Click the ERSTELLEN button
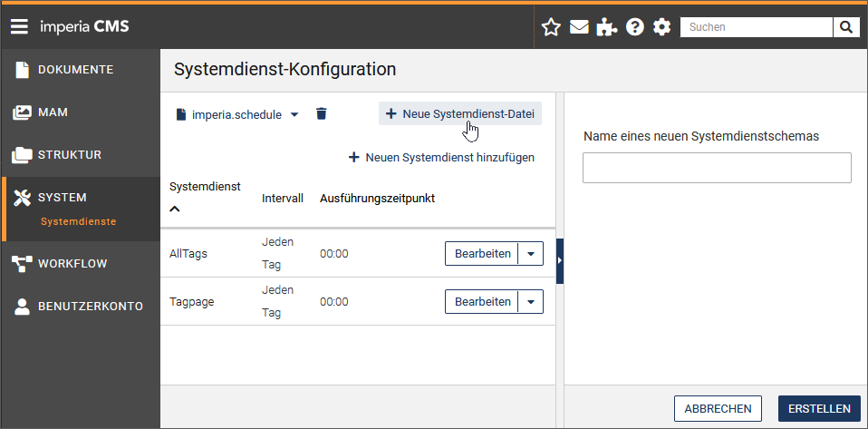 coord(819,409)
